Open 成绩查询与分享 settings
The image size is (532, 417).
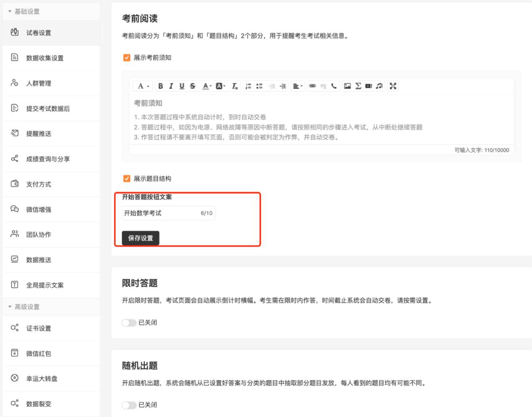click(51, 159)
